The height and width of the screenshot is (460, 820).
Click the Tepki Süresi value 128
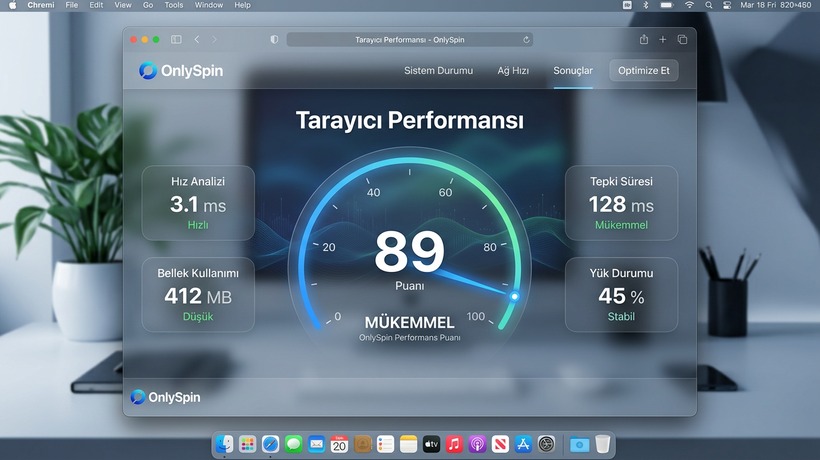607,204
